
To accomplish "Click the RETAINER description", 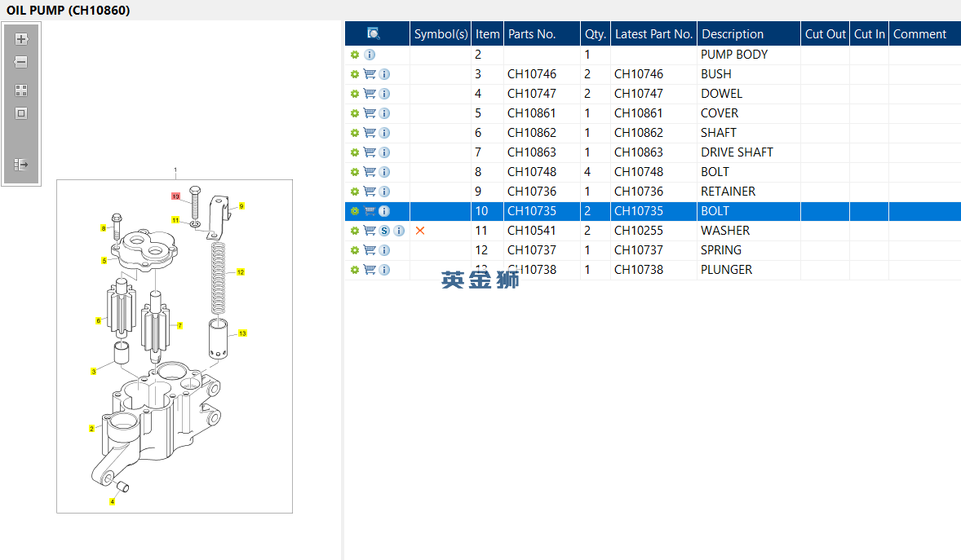I will [x=728, y=192].
